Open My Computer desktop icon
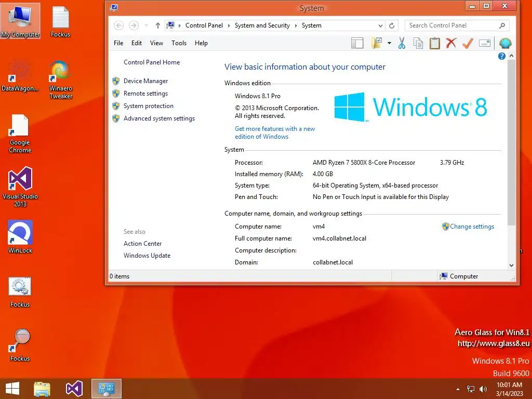532x399 pixels. click(x=20, y=21)
